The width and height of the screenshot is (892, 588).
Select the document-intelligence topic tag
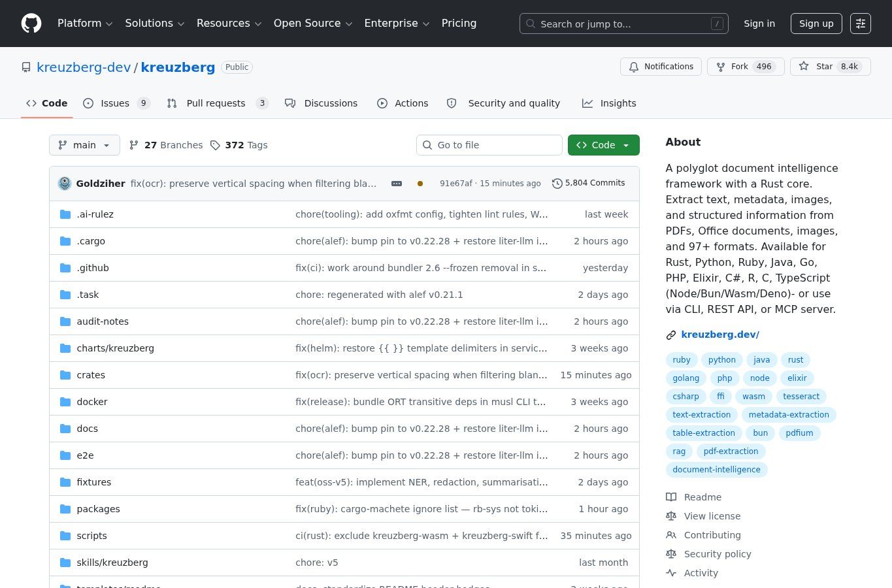coord(716,470)
